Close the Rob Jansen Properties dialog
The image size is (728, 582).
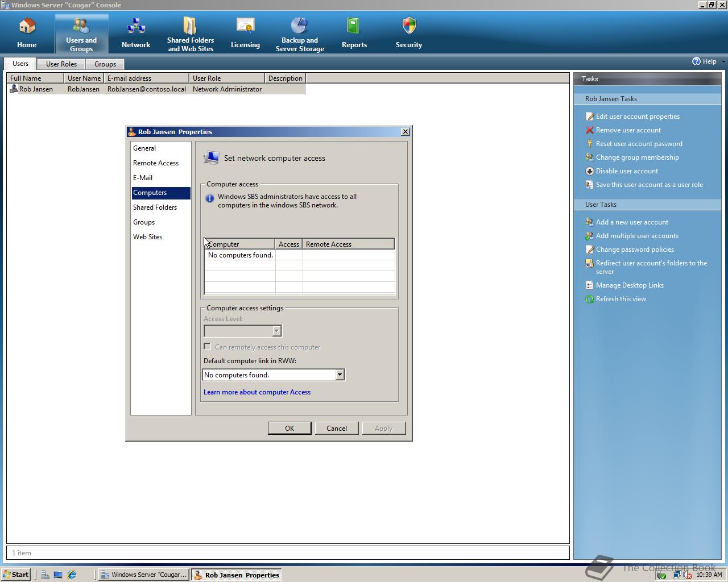pos(406,131)
